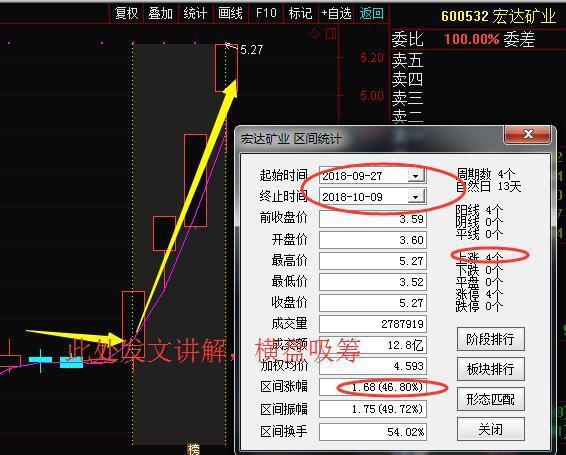Image resolution: width=566 pixels, height=455 pixels.
Task: Activate the 画线 drawing tool
Action: click(x=230, y=14)
